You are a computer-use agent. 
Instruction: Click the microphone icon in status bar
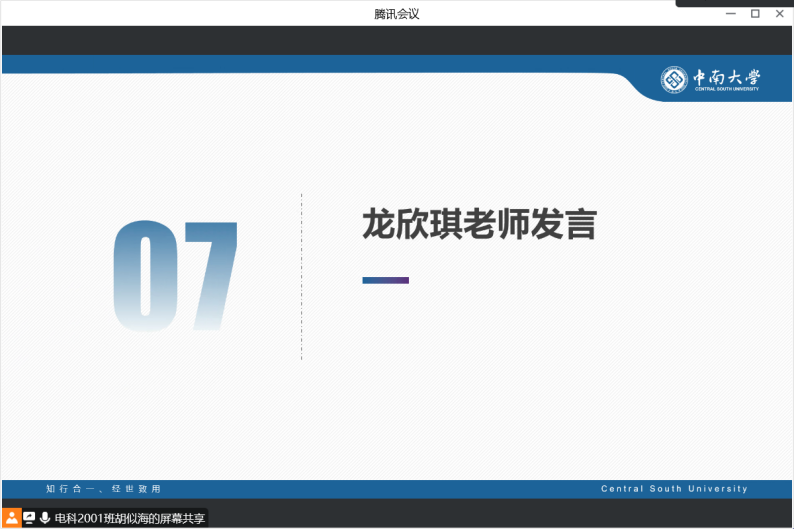pyautogui.click(x=45, y=518)
